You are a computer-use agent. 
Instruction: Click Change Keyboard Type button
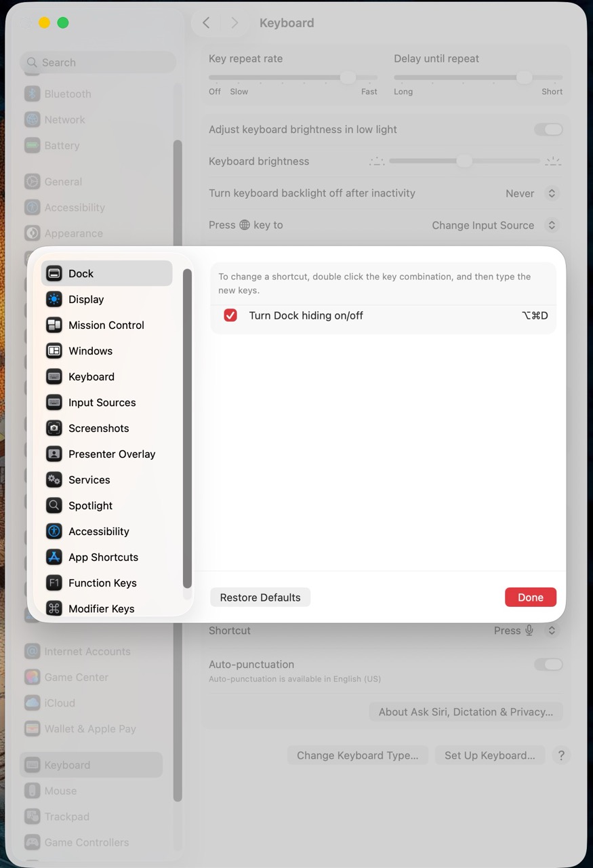pos(358,755)
